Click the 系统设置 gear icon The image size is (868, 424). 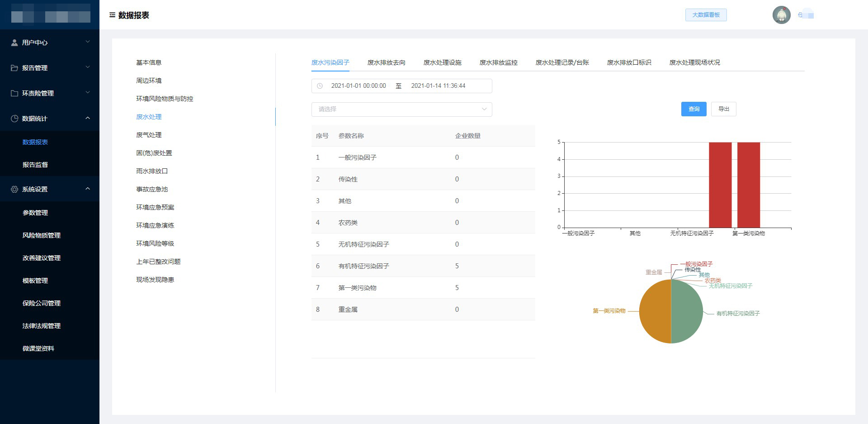(x=14, y=189)
